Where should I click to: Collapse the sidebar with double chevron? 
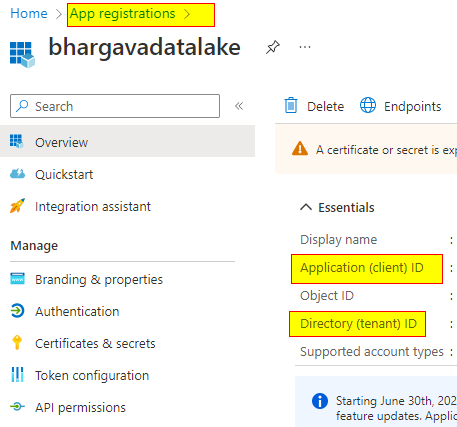pyautogui.click(x=239, y=106)
